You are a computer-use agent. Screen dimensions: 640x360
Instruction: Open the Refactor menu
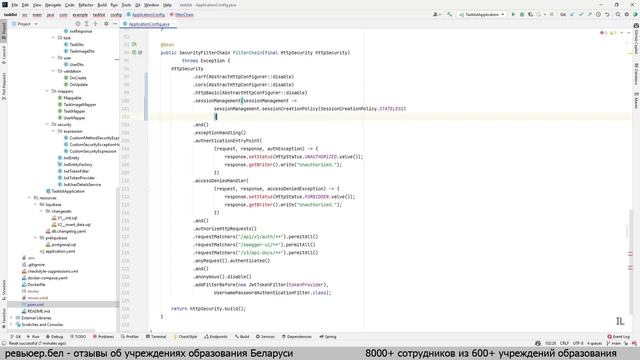pyautogui.click(x=86, y=5)
